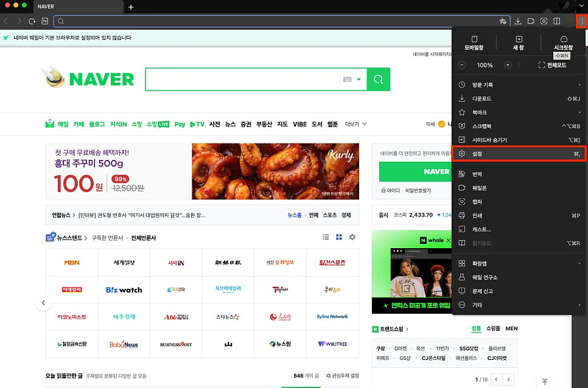Select the MEN tab in 트렌드쇼핑
Viewport: 588px width, 388px height.
click(511, 328)
